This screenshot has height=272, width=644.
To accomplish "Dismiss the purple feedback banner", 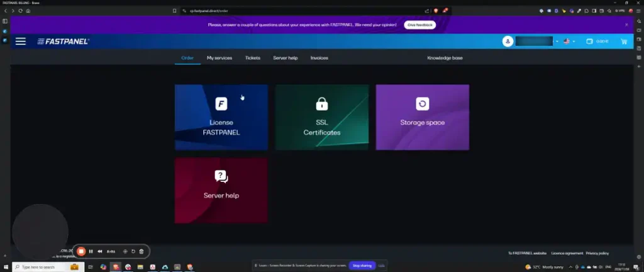I will point(626,25).
